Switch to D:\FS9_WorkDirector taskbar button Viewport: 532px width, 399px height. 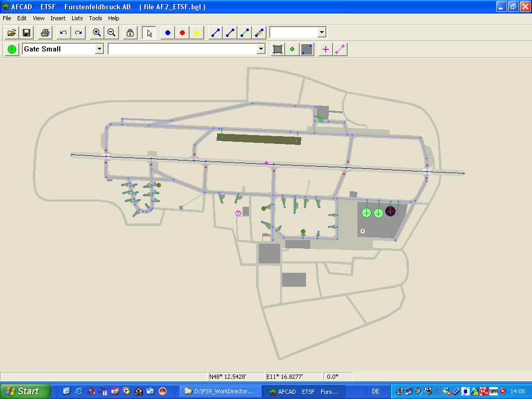[x=220, y=391]
